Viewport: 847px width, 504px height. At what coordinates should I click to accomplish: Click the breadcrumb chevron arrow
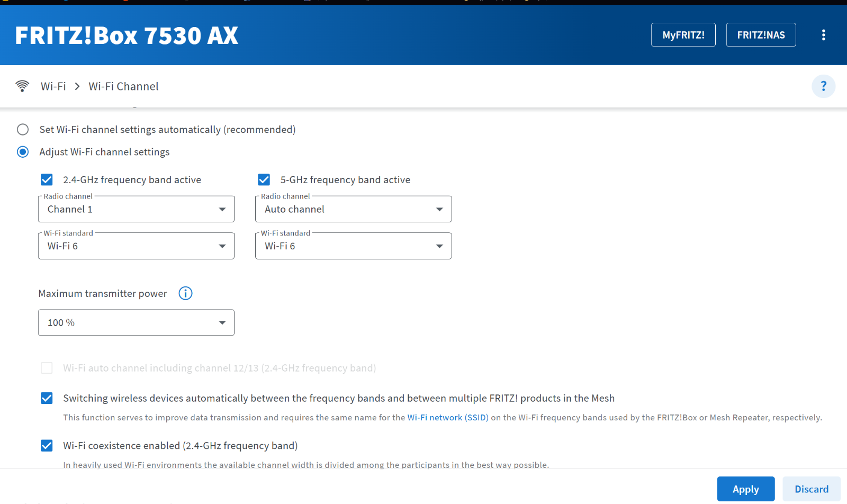coord(77,86)
